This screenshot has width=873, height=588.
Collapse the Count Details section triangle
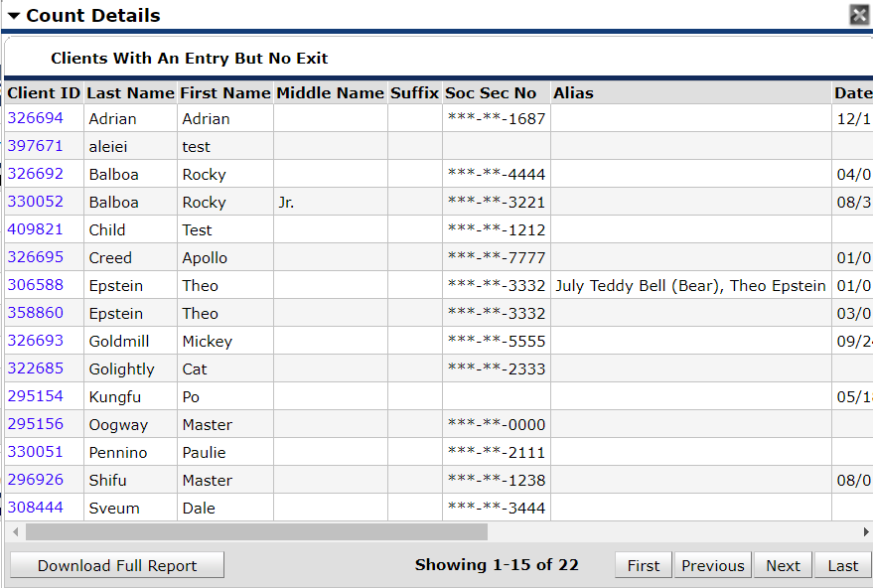pyautogui.click(x=14, y=16)
